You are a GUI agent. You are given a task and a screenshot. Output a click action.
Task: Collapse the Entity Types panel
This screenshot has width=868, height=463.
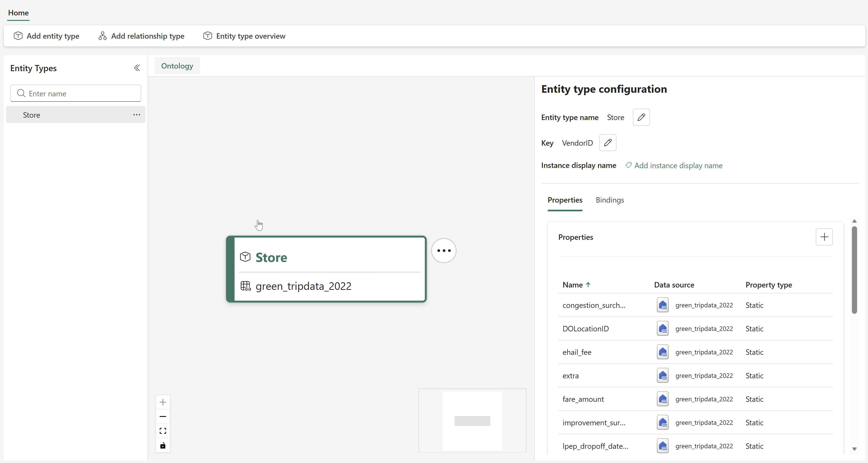coord(137,68)
